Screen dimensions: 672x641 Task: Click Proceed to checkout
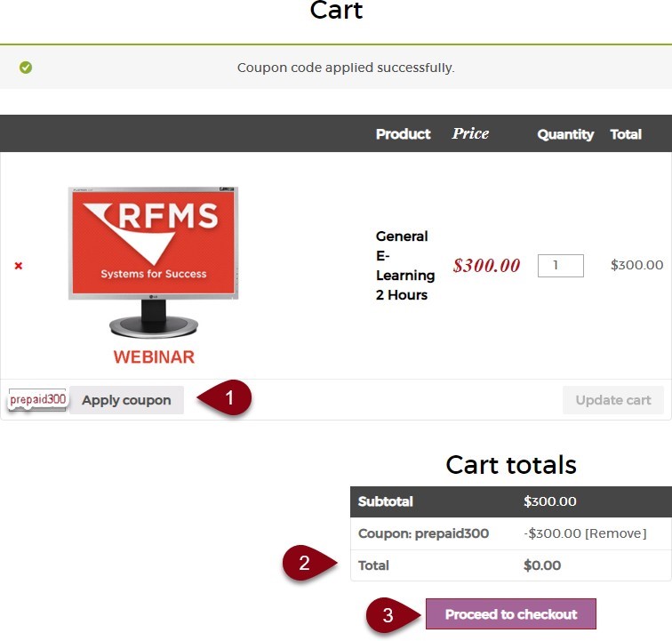click(x=511, y=614)
